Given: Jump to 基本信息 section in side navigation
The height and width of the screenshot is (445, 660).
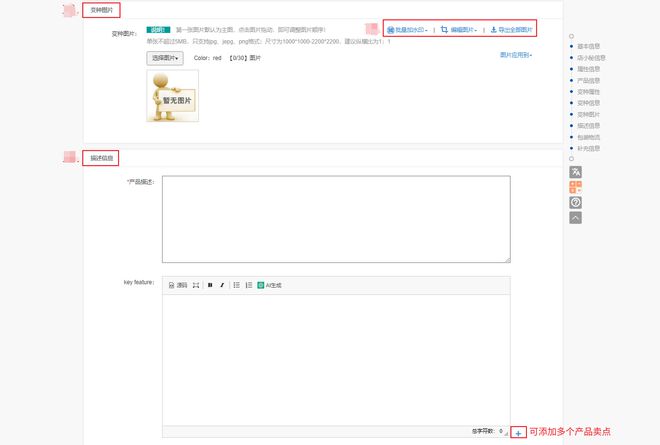Looking at the screenshot, I should tap(591, 47).
